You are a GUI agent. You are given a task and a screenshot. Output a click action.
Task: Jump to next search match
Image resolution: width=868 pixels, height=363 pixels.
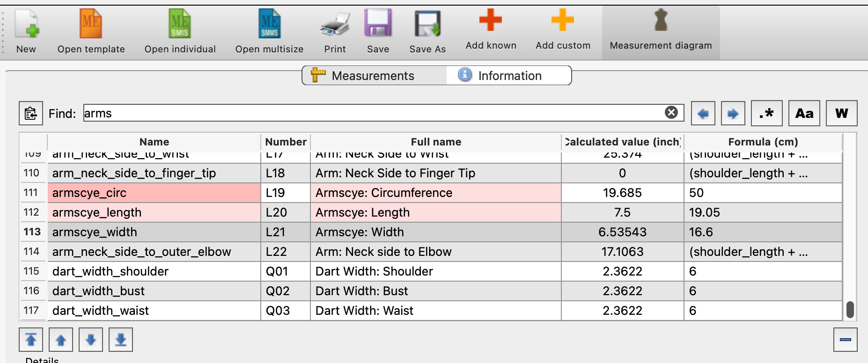click(733, 113)
